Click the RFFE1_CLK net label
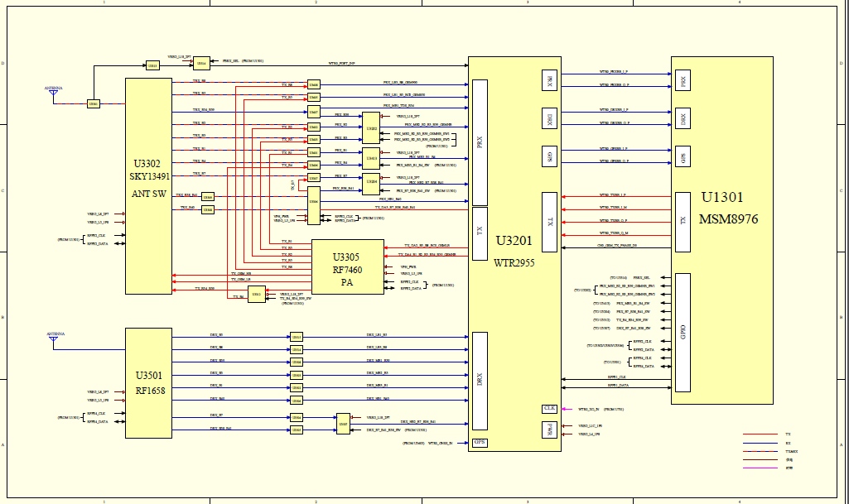 617,377
